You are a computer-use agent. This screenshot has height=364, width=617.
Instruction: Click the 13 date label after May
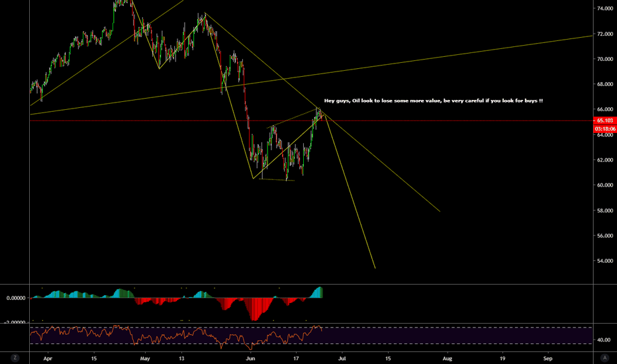coord(181,359)
